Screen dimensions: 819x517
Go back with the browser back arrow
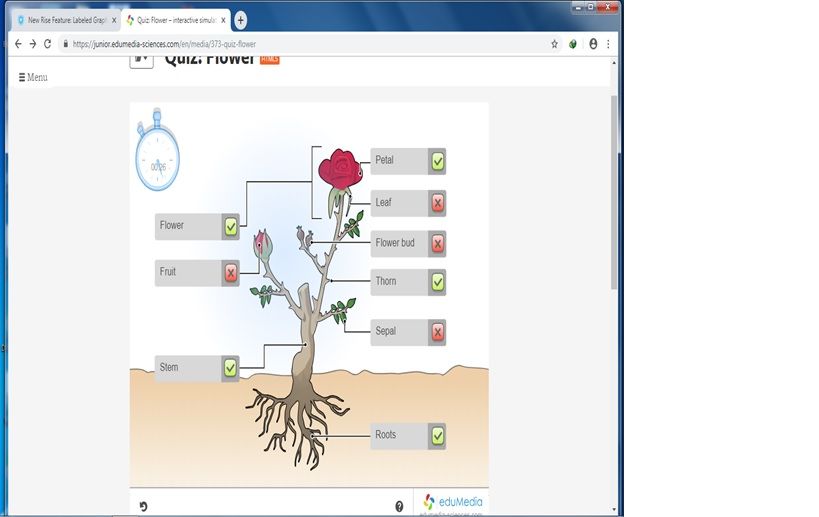18,44
